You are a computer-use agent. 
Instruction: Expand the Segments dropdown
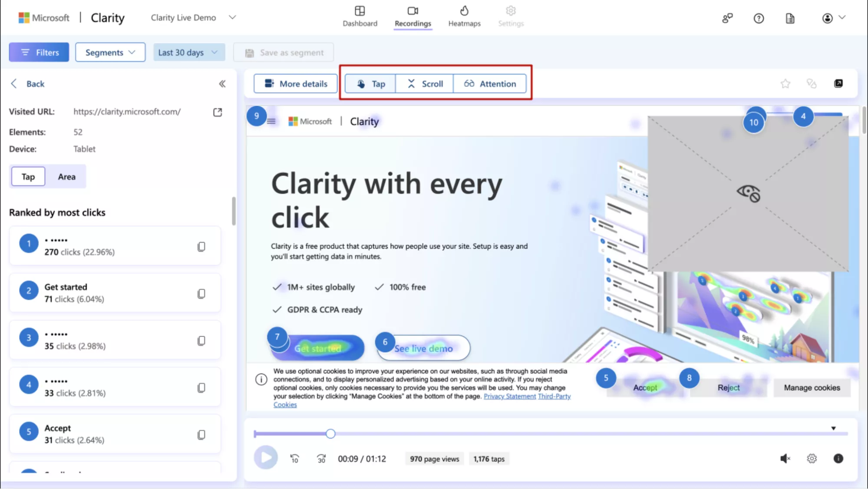pos(110,53)
